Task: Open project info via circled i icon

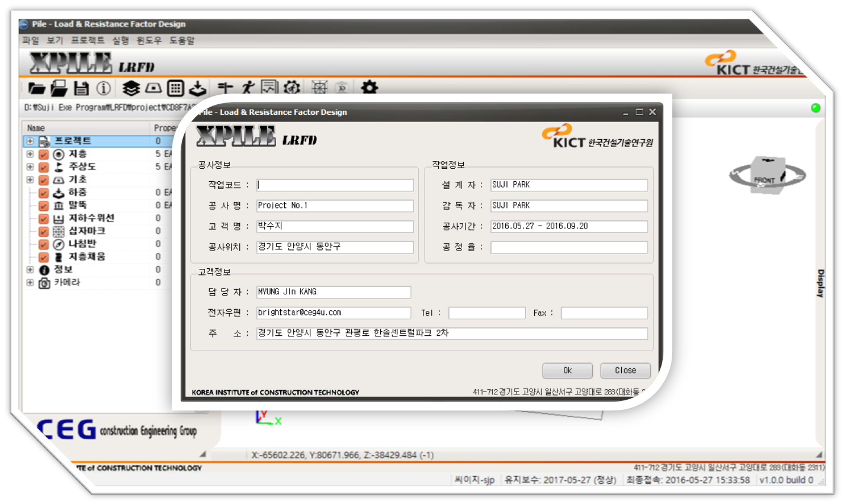Action: [104, 88]
